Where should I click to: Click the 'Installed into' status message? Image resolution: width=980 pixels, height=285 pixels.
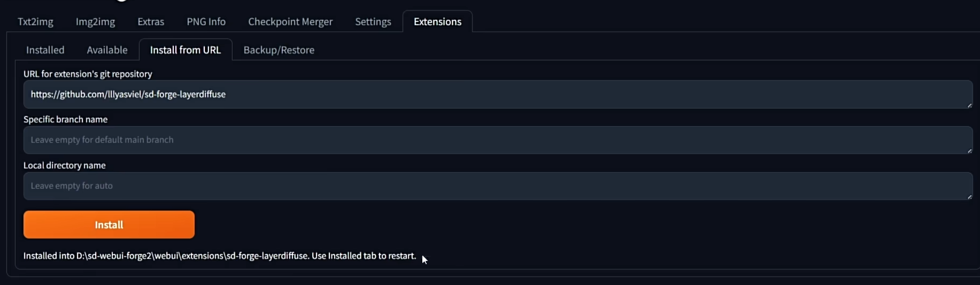coord(219,256)
